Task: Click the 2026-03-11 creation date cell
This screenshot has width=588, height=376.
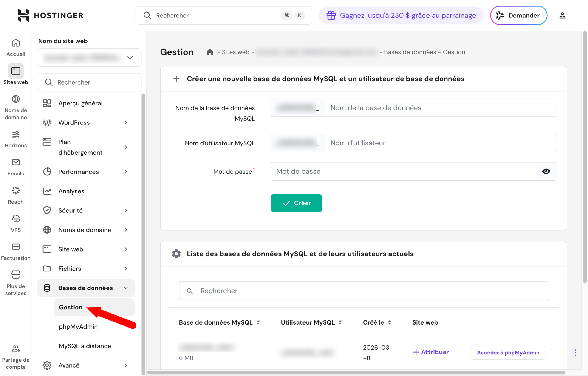Action: (x=376, y=353)
